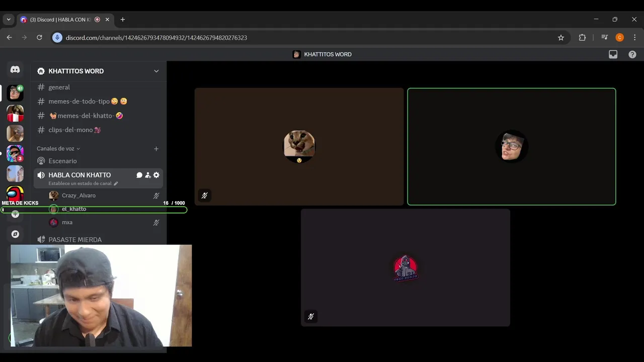The image size is (644, 362).
Task: Expand the KHATTITOS WORD server menu chevron
Action: tap(156, 71)
